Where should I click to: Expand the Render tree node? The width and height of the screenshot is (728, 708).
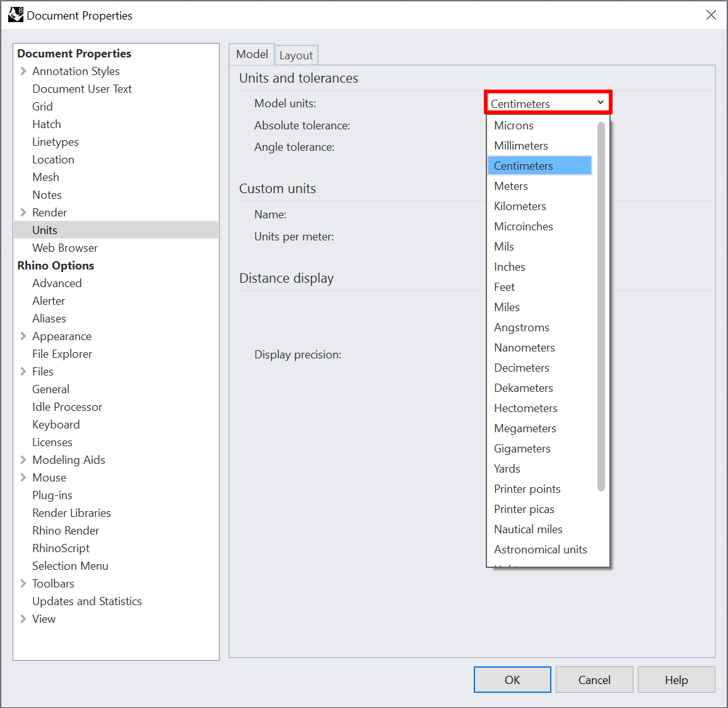[23, 213]
